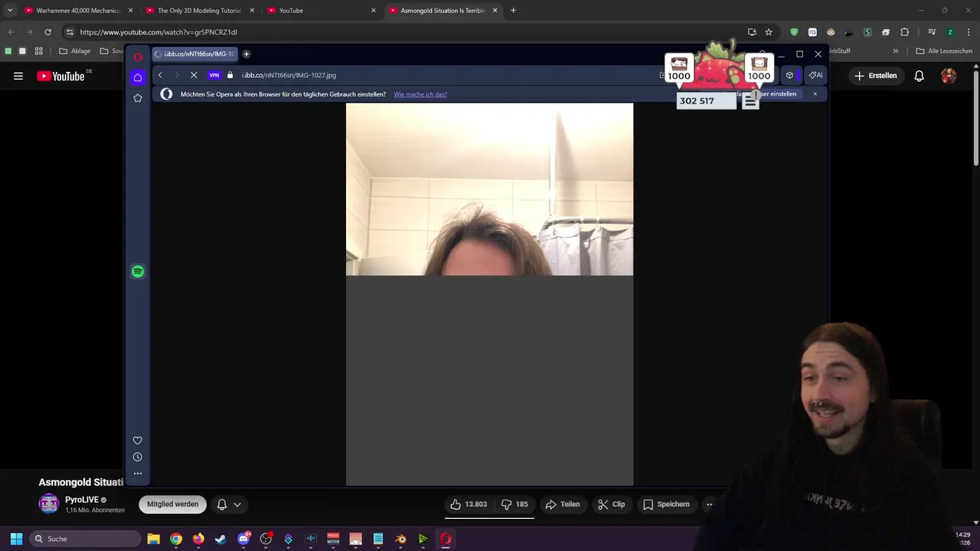Image resolution: width=980 pixels, height=551 pixels.
Task: Open the Windows Start menu
Action: tap(16, 539)
